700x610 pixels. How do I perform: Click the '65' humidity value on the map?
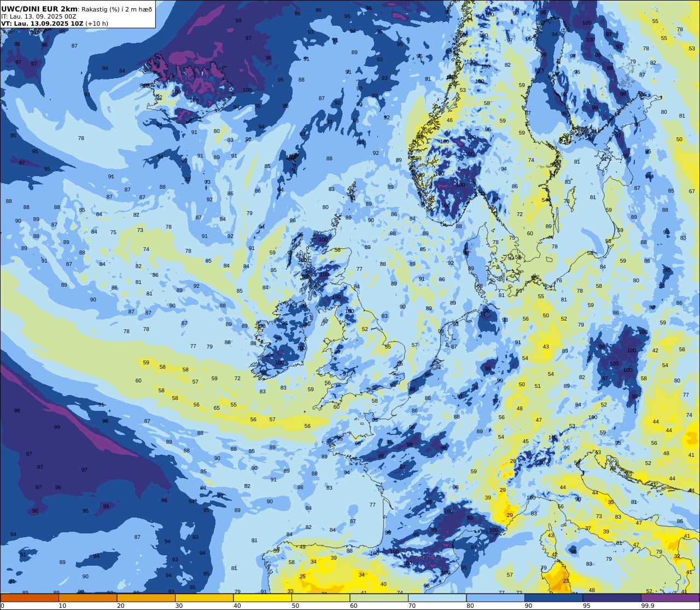click(x=217, y=408)
